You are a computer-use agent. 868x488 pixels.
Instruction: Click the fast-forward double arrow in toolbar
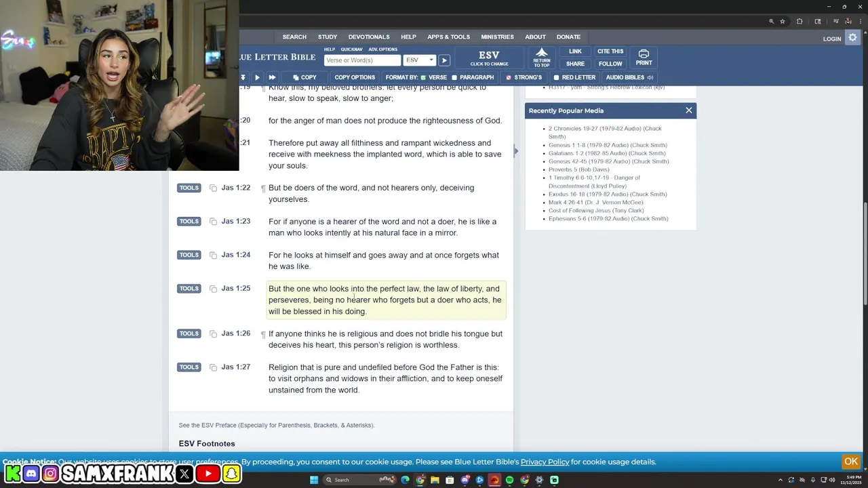point(272,77)
